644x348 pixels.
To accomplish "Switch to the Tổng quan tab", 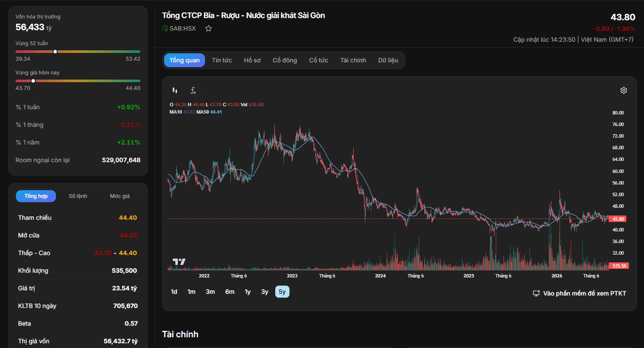I will coord(184,60).
